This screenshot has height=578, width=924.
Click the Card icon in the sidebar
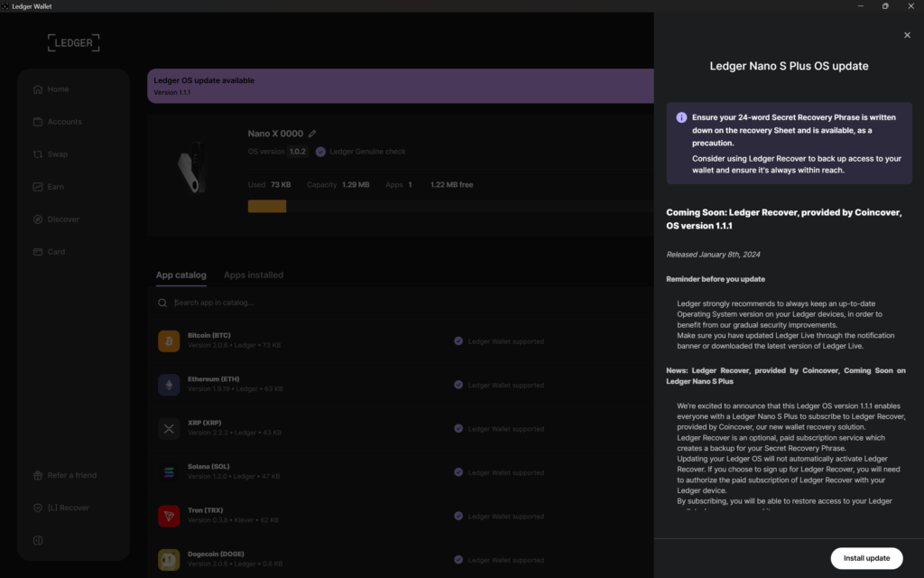point(38,251)
